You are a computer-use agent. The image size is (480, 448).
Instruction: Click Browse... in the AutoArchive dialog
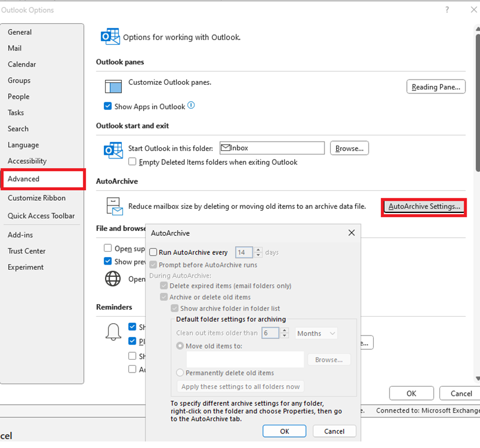[x=329, y=360]
